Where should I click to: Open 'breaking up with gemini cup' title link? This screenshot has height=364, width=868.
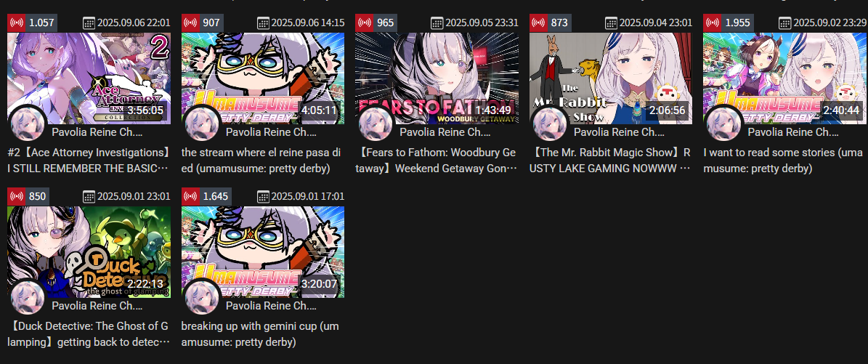click(259, 334)
